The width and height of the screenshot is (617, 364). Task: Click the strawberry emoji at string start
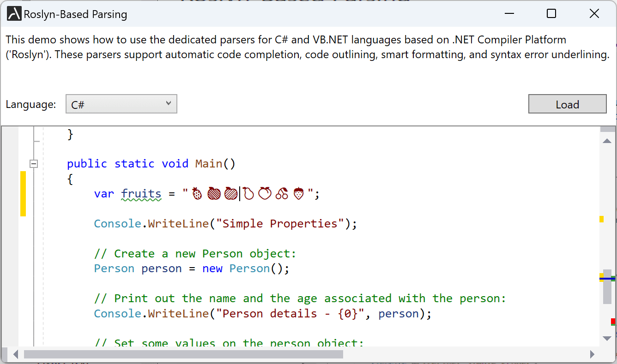coord(197,194)
